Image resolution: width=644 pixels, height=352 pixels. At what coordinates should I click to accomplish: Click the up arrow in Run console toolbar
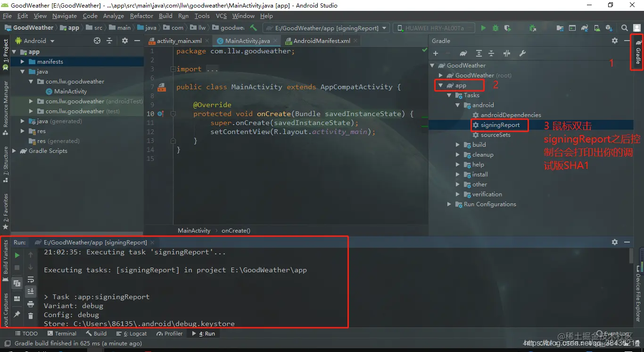[31, 255]
